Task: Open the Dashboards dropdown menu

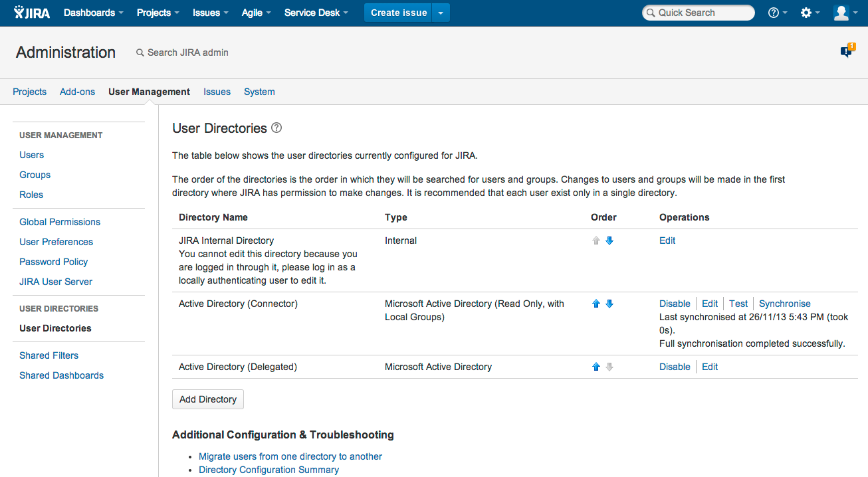Action: click(x=94, y=13)
